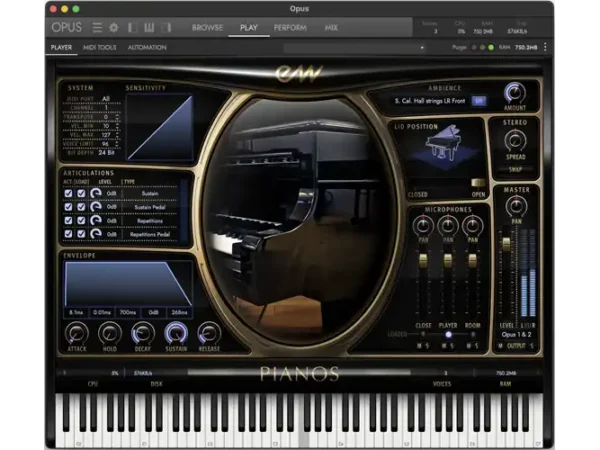Toggle the Load checkbox for Repetitions Pedal
The height and width of the screenshot is (450, 600).
(81, 234)
